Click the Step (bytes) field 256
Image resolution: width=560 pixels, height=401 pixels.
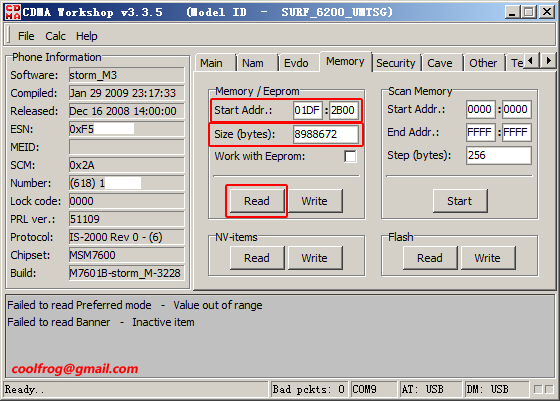tap(499, 155)
